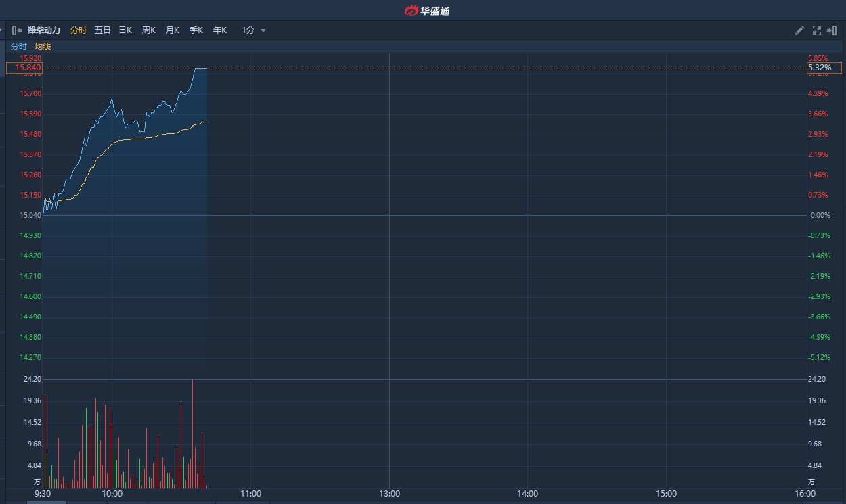Toggle the blue 分时 line legend

click(x=18, y=47)
